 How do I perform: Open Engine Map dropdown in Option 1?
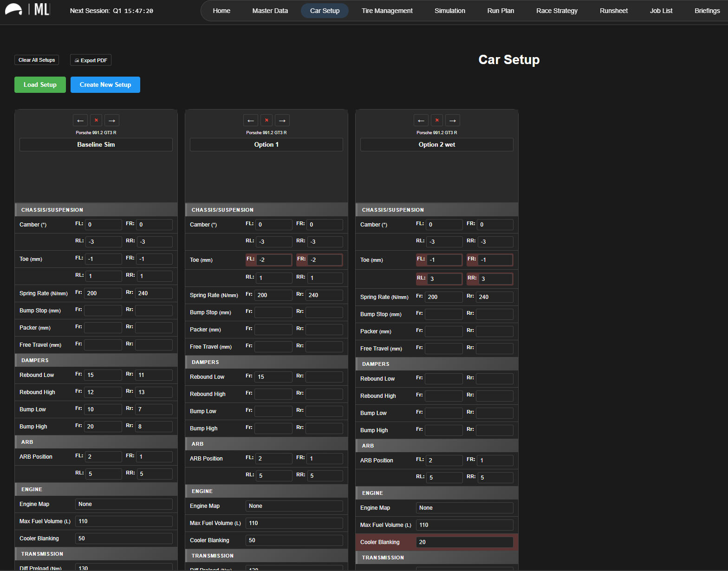[294, 506]
